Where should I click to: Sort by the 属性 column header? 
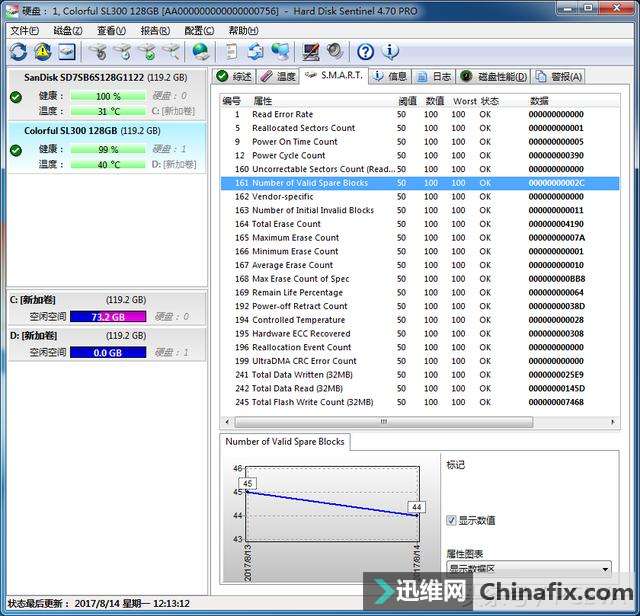click(x=262, y=101)
